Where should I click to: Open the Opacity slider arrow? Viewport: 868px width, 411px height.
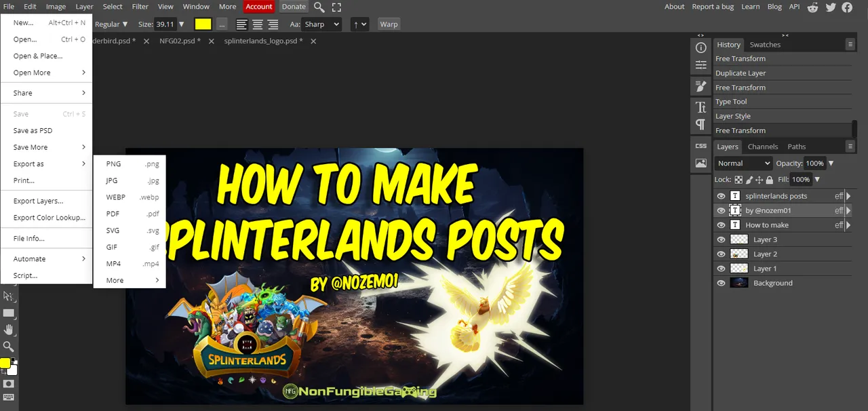click(x=831, y=163)
